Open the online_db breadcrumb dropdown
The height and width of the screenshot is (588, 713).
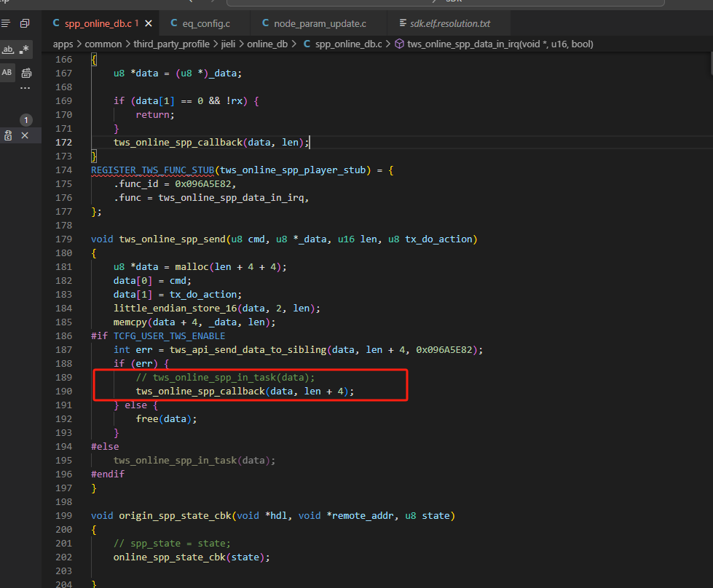(267, 44)
